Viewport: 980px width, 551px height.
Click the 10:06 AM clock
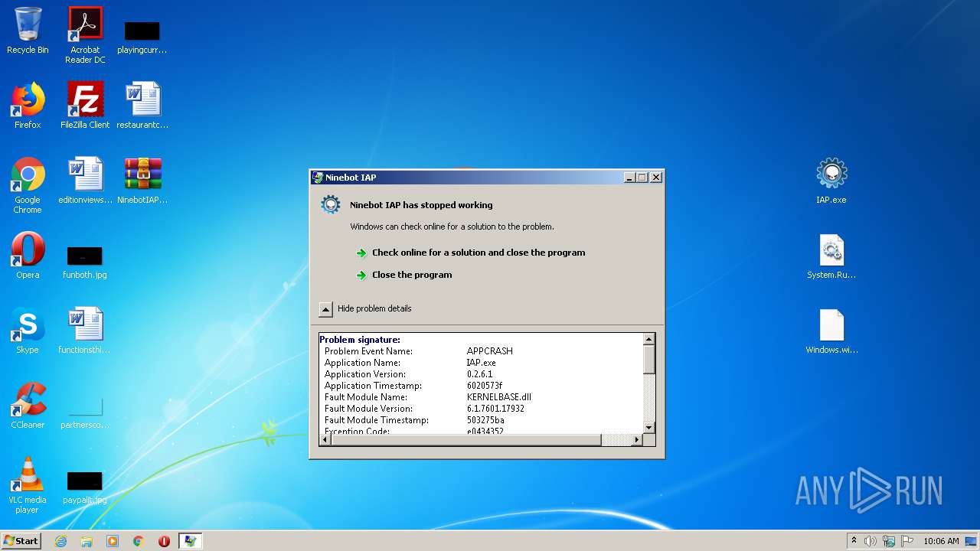click(941, 541)
